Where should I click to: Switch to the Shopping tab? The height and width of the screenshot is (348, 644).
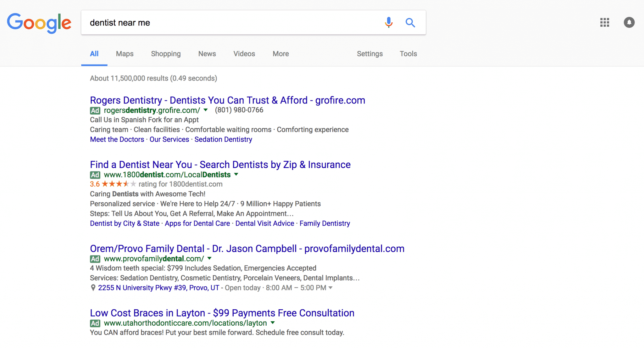pos(166,54)
